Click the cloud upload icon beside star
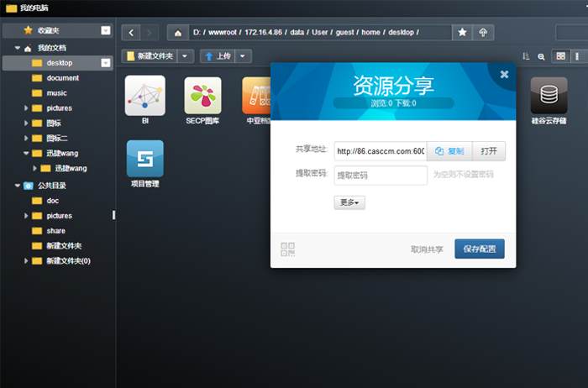The image size is (588, 388). point(483,32)
